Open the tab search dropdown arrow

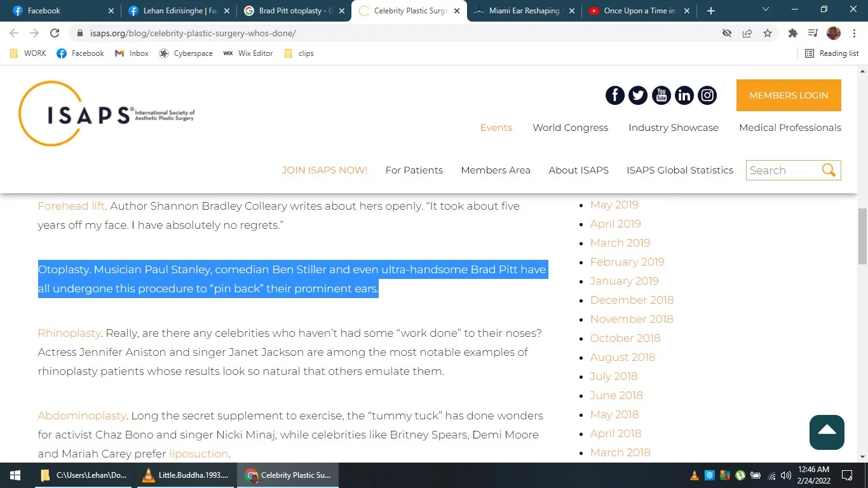[x=765, y=10]
